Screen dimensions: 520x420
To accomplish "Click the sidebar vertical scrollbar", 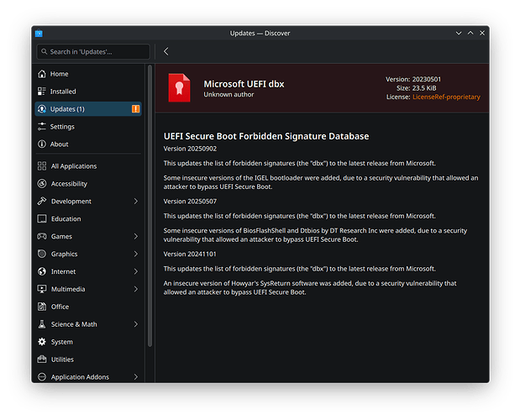I will [150, 202].
